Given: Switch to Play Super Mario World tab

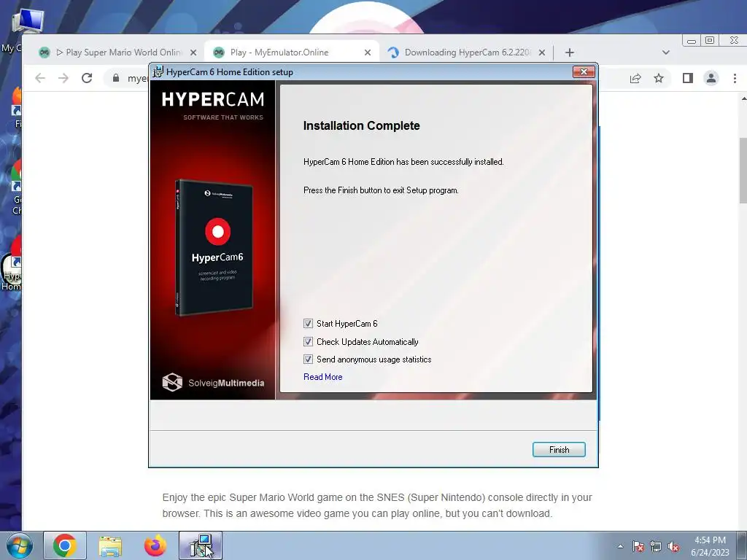Looking at the screenshot, I should click(117, 52).
